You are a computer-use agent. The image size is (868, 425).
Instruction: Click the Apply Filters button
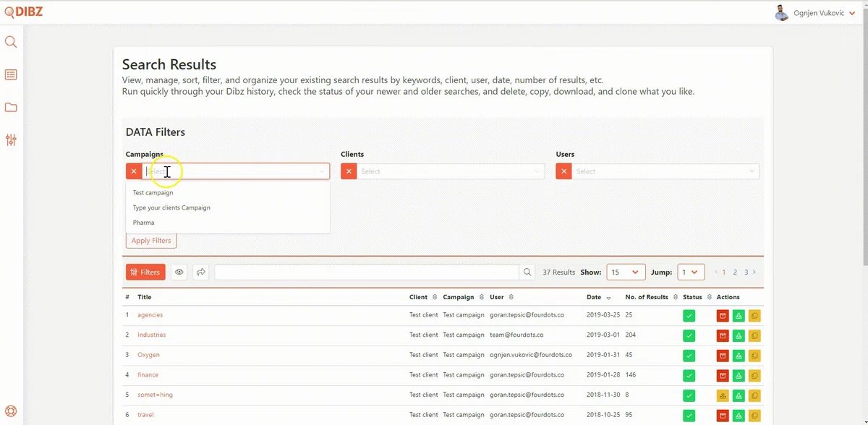[151, 241]
